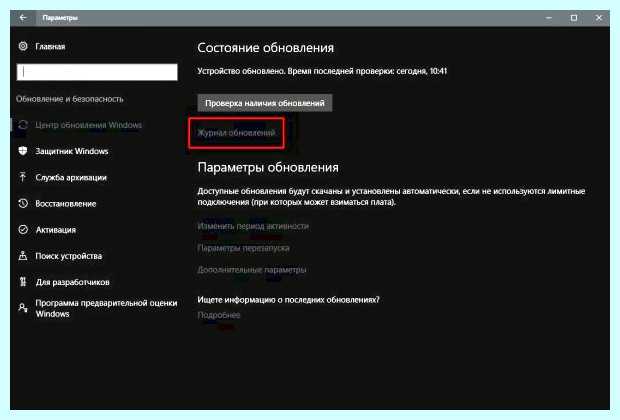Click the Восстановление history clock icon
The width and height of the screenshot is (620, 420).
click(x=23, y=203)
